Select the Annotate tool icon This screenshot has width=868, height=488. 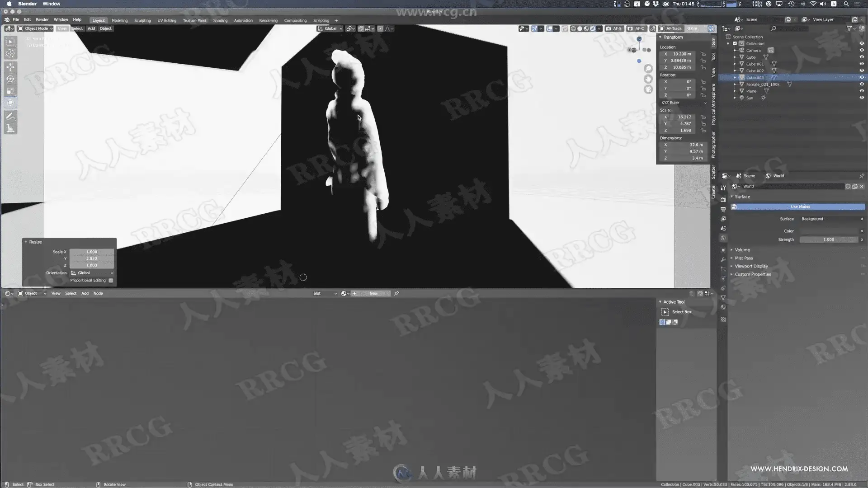[10, 117]
